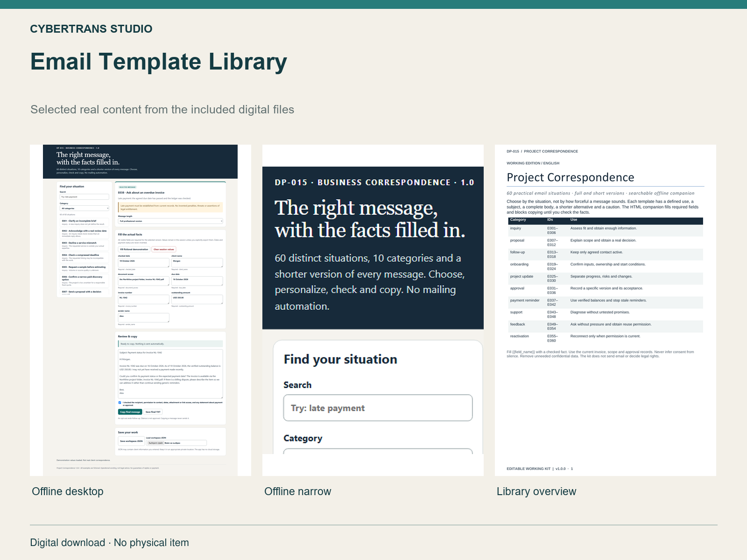747x560 pixels.
Task: Click the 'DP-015 · BUSINESS CORRESPONDENCE · 1.0' header in narrow preview
Action: pos(374,182)
